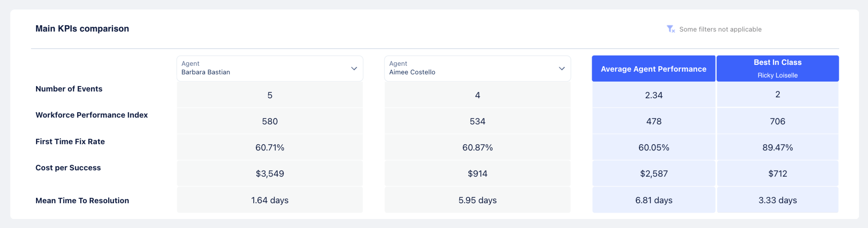Click the Some filters not applicable text

tap(720, 29)
